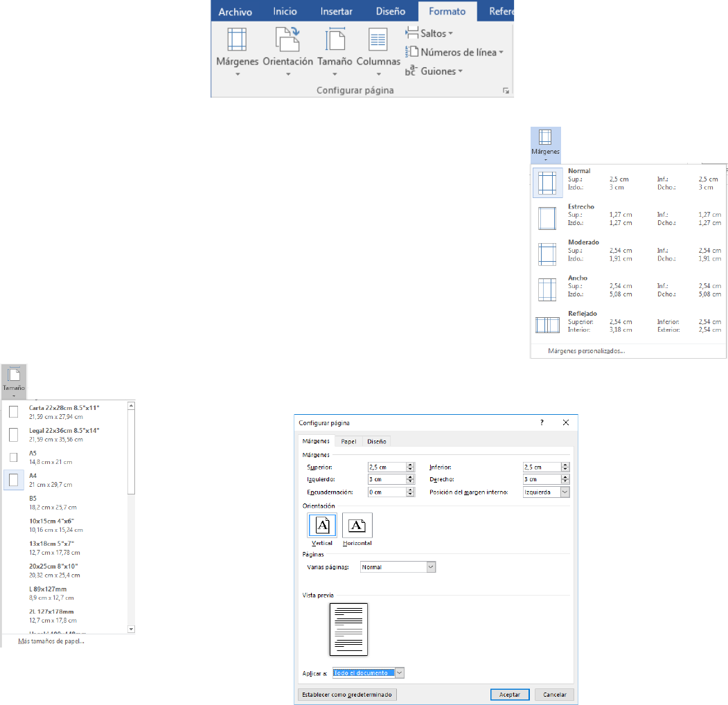Increase the Inferior margin with spinner
The image size is (728, 705).
click(565, 465)
